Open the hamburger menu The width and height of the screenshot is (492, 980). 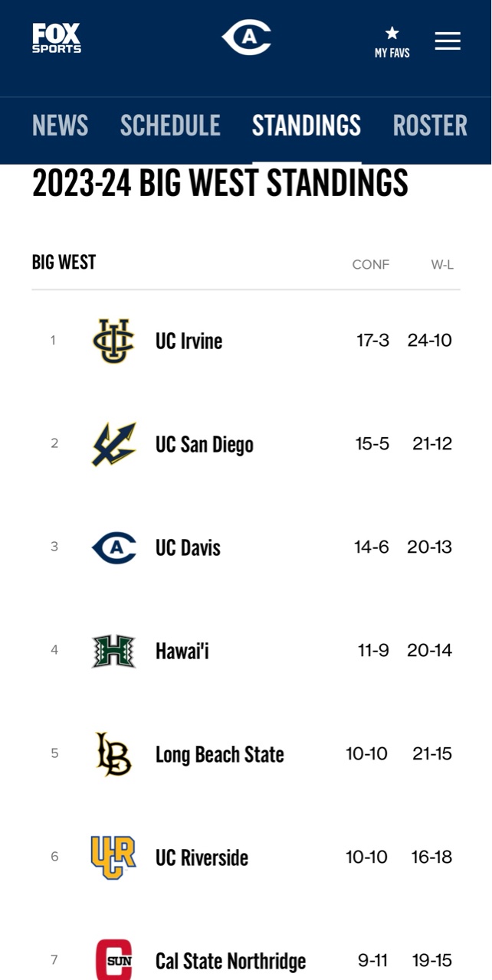(x=448, y=41)
